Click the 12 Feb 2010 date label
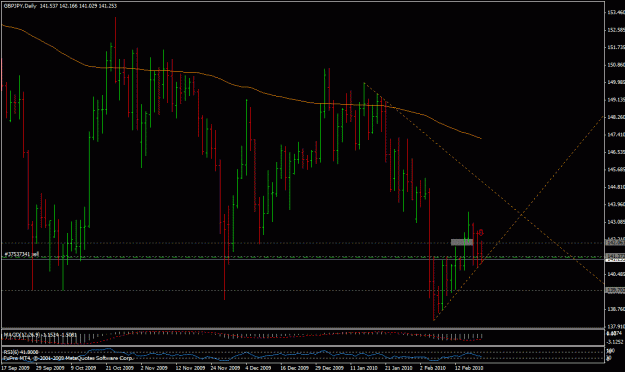Screen dimensions: 625x372 coord(469,368)
